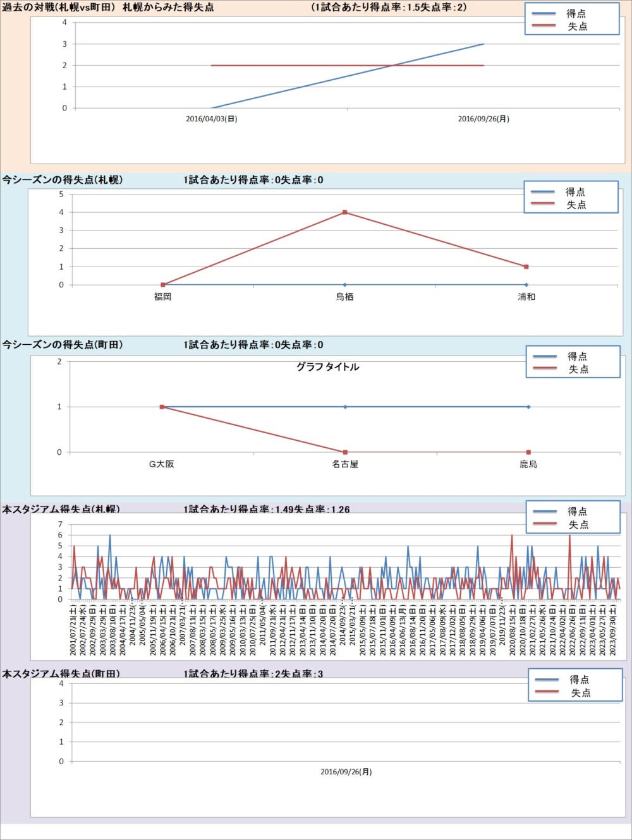Select the chart title 'グラフ タイトル'
Image resolution: width=632 pixels, height=840 pixels.
(328, 367)
